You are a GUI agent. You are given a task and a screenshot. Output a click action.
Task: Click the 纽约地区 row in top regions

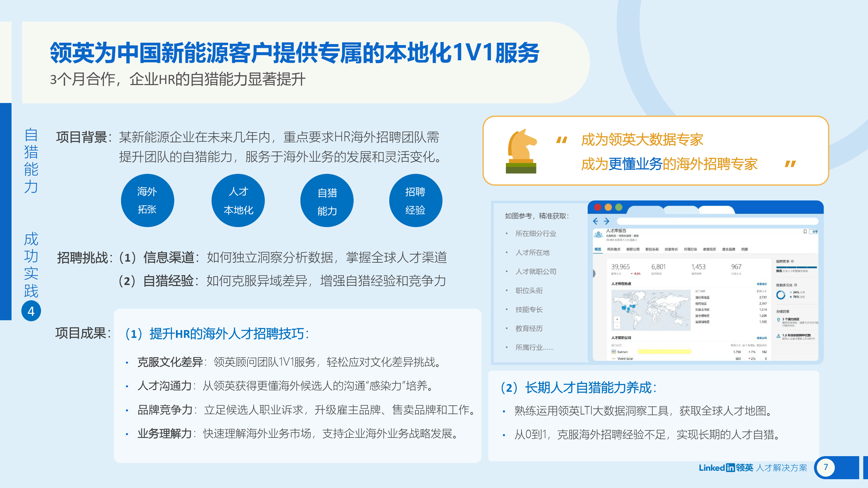click(x=731, y=304)
